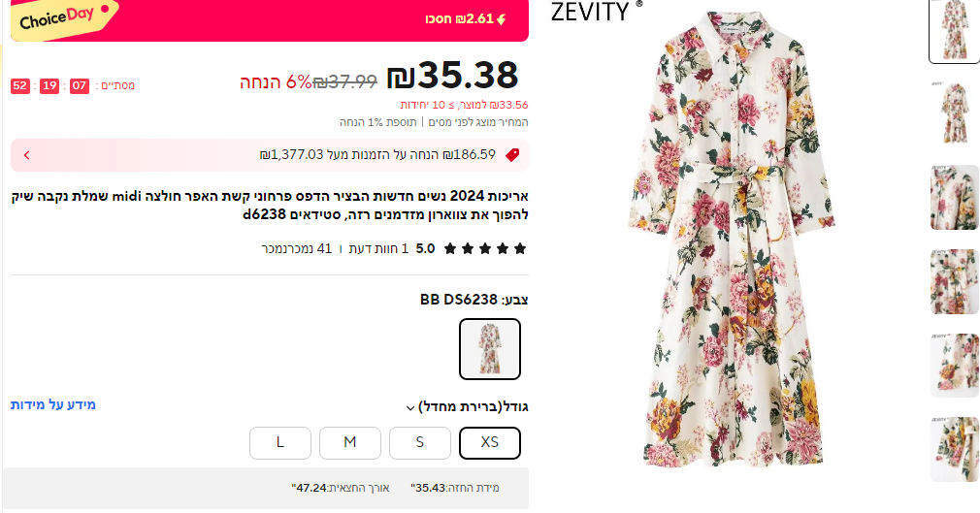Pick size M option
Screen dimensions: 980x513
(350, 442)
